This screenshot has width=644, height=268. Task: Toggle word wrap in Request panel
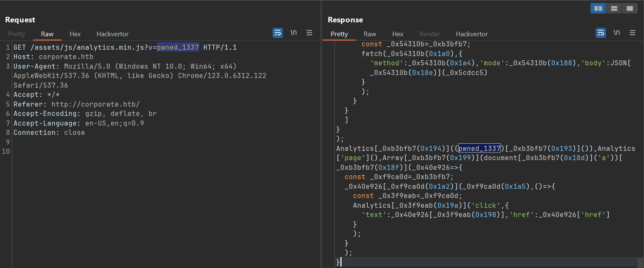(278, 33)
